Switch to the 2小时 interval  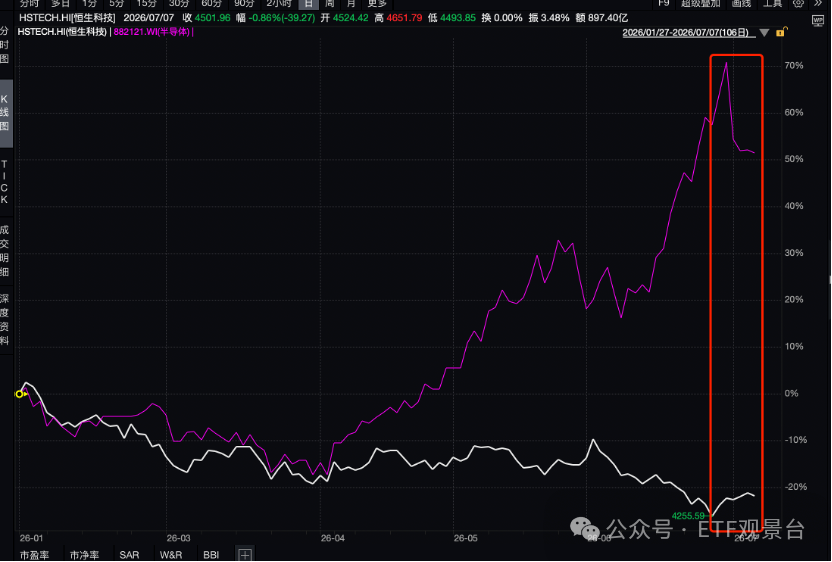point(279,4)
